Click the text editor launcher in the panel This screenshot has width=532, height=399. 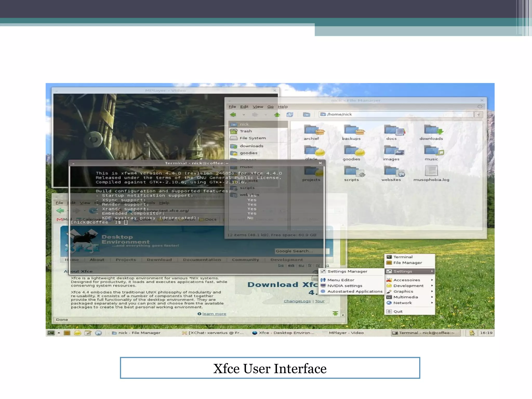[x=88, y=333]
